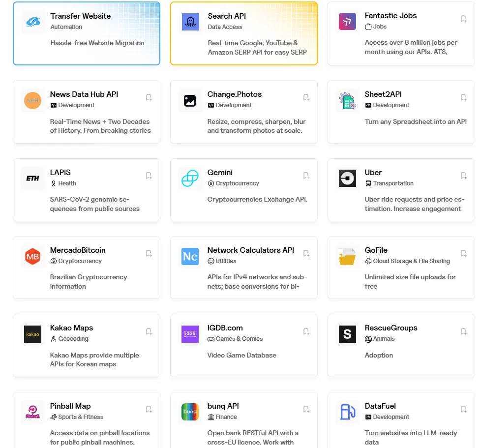
Task: Click the Pinball Map pink logo
Action: [x=33, y=412]
